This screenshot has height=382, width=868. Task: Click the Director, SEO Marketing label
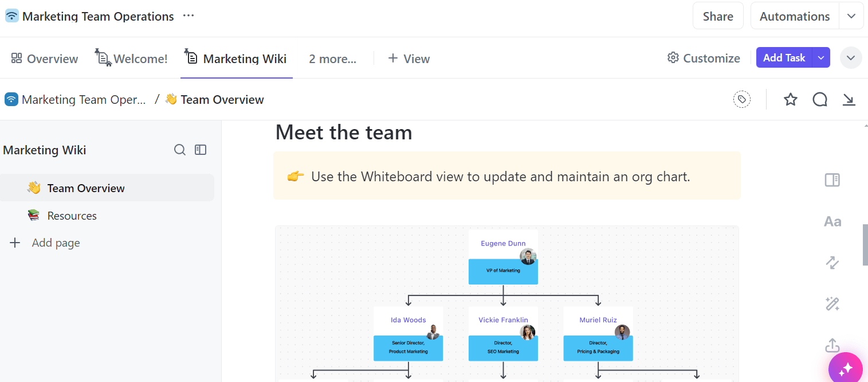(503, 347)
